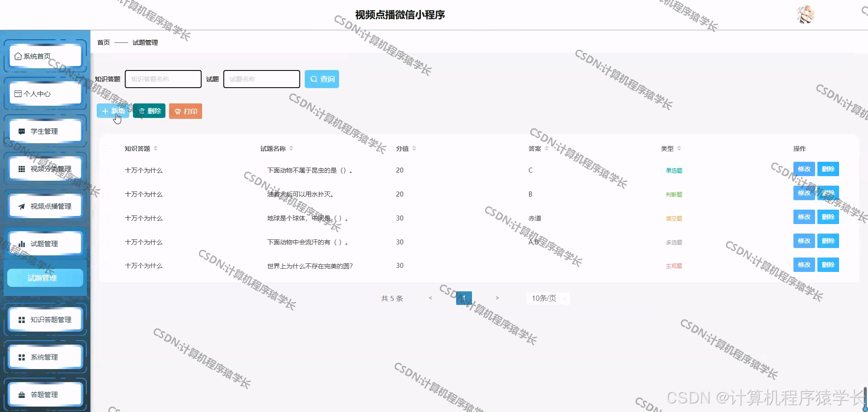Toggle the select-all checkbox in table header
This screenshot has height=412, width=868.
point(105,149)
